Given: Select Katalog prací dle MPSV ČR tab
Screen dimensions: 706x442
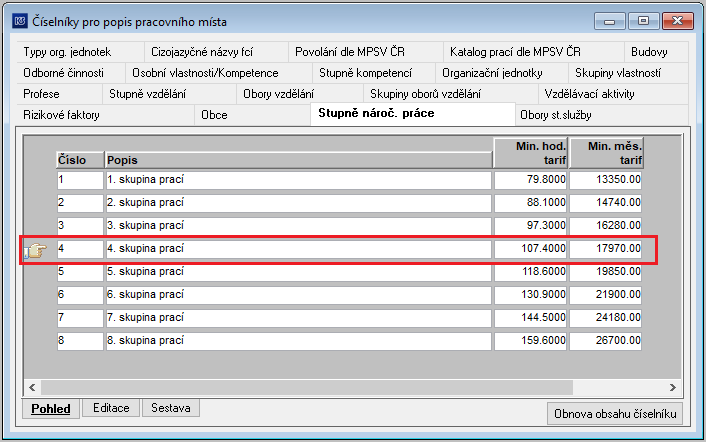Looking at the screenshot, I should point(534,52).
